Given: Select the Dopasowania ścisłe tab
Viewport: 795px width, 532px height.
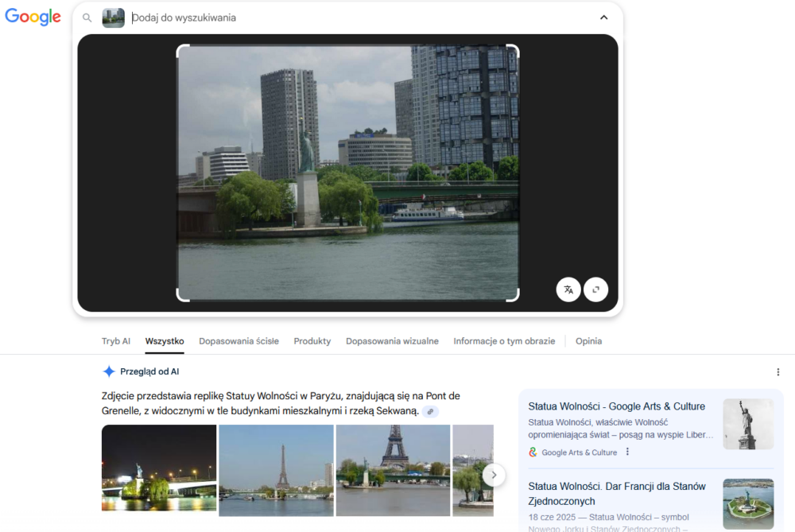Looking at the screenshot, I should coord(238,341).
